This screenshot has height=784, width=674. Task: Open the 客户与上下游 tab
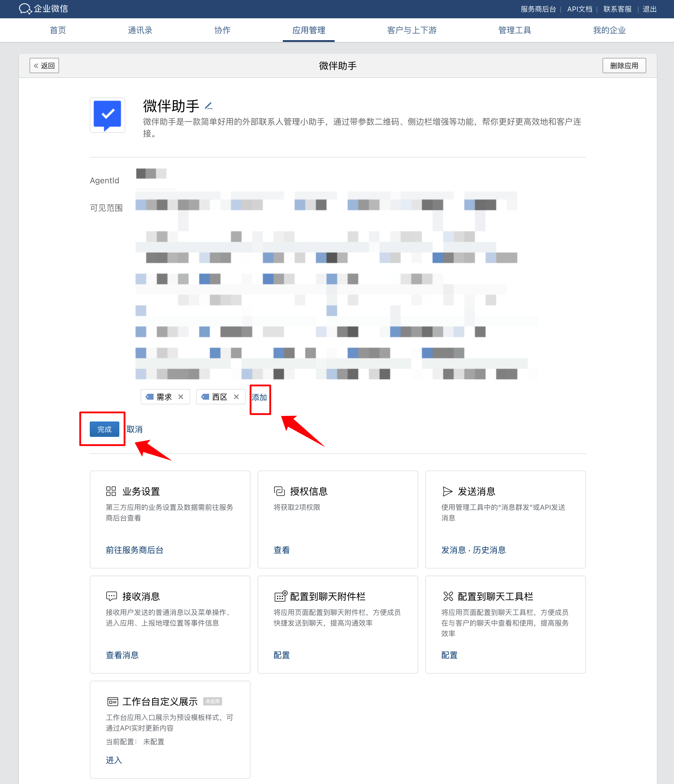pyautogui.click(x=412, y=30)
